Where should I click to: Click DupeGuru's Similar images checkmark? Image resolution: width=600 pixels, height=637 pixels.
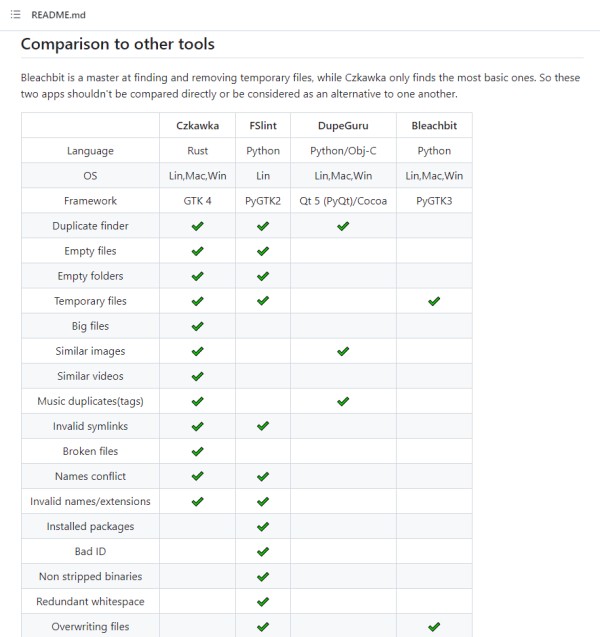tap(343, 351)
